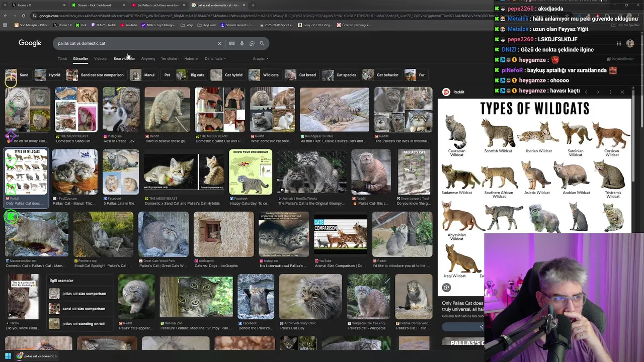The image size is (644, 362).
Task: Open the Kick bookmark
Action: [x=81, y=25]
